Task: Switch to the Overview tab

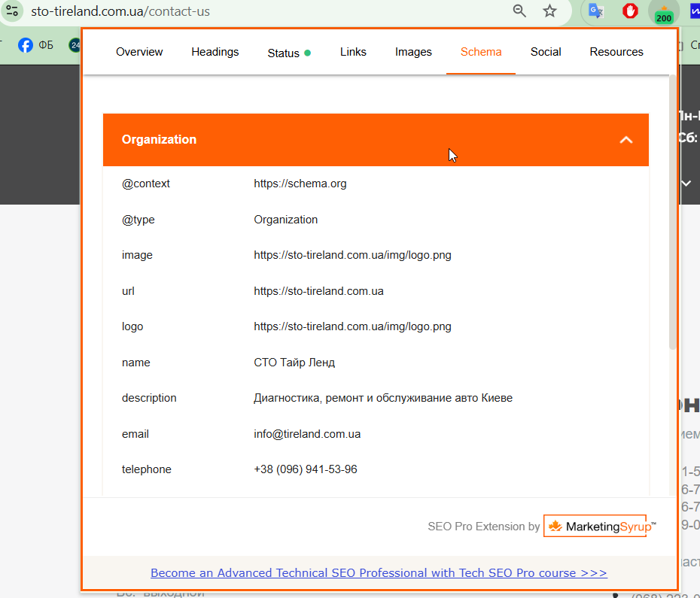Action: tap(139, 52)
